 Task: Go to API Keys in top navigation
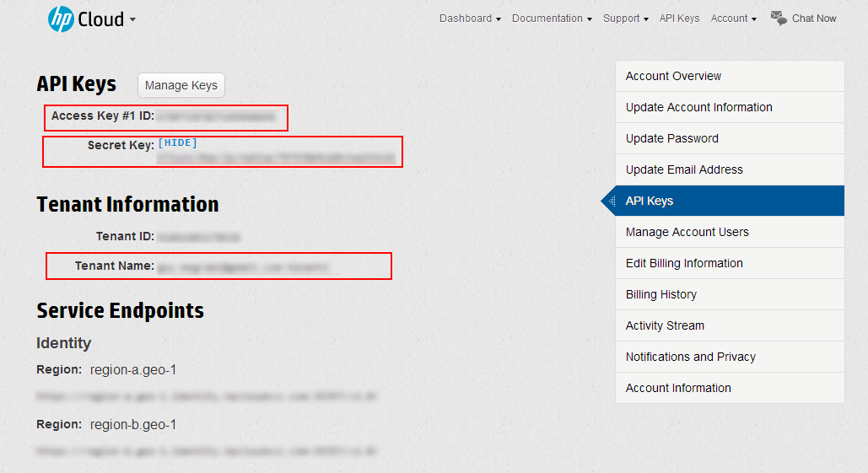[679, 19]
